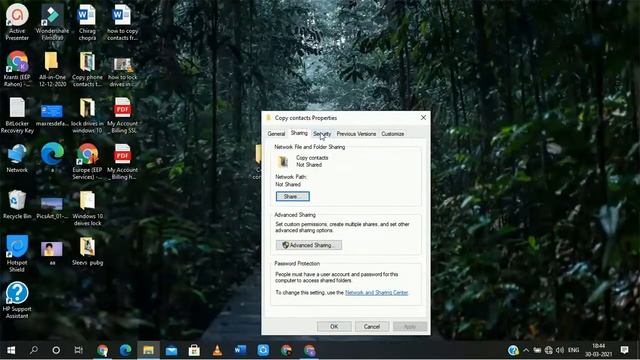The height and width of the screenshot is (360, 640).
Task: Show hidden system tray icons
Action: point(526,350)
